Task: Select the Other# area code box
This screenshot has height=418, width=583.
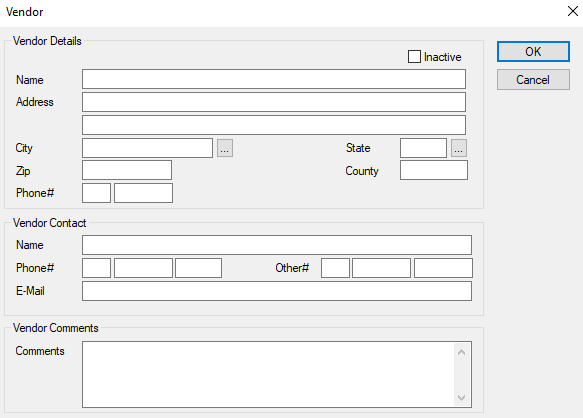Action: point(335,268)
